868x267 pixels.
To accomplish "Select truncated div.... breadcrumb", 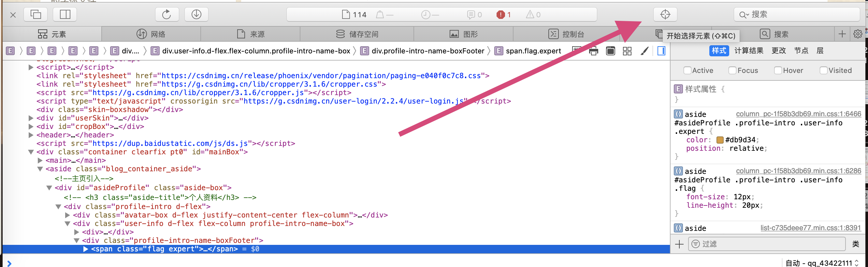I will 125,51.
